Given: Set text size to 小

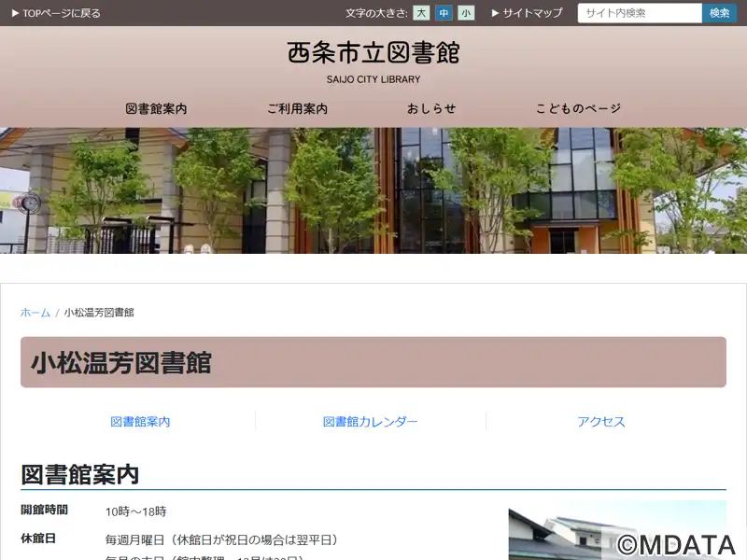Looking at the screenshot, I should (x=466, y=13).
